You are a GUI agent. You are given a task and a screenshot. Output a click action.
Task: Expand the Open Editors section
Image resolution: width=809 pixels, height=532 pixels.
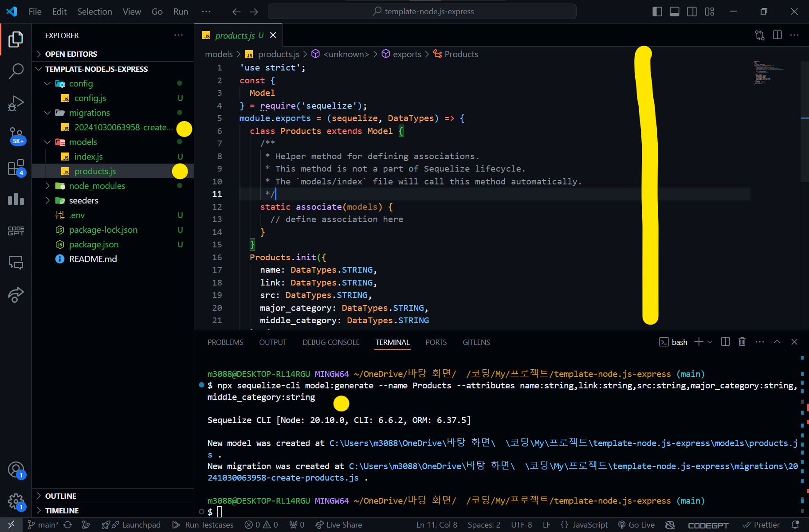coord(113,54)
